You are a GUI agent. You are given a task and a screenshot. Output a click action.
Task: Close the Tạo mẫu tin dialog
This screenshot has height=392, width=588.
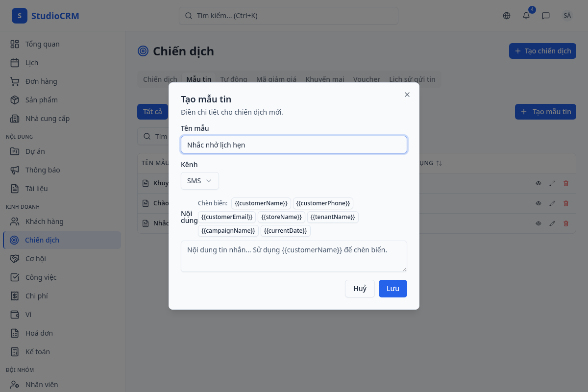(407, 95)
